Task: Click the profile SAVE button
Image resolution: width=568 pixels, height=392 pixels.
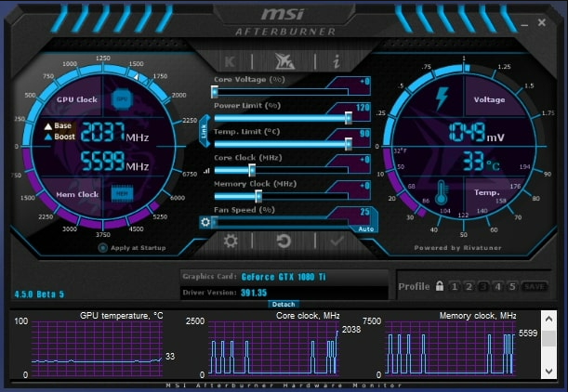Action: tap(535, 287)
